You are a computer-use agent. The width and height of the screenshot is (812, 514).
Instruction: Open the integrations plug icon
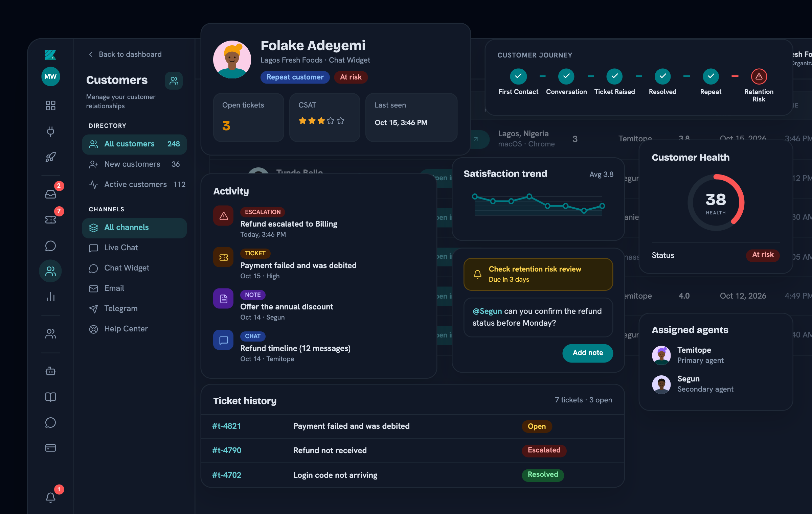(x=50, y=131)
